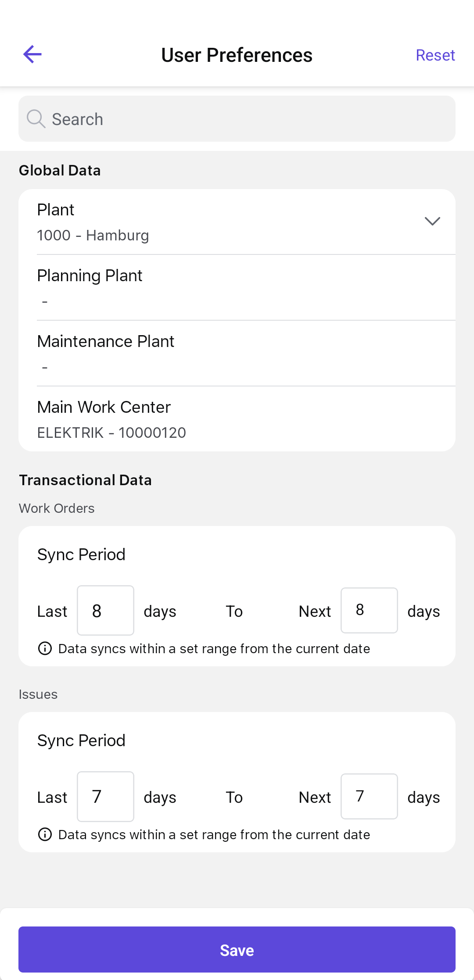The image size is (474, 980).
Task: Click the search magnifier icon
Action: [x=36, y=119]
